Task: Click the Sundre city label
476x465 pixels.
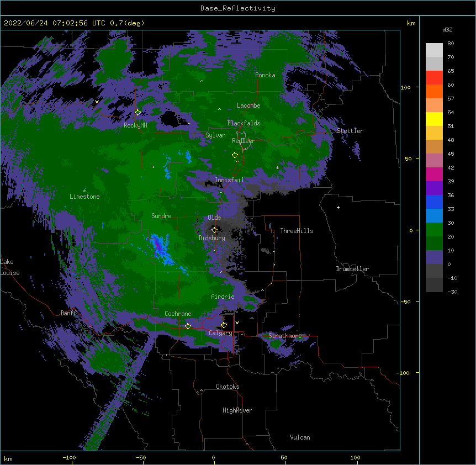Action: (161, 216)
